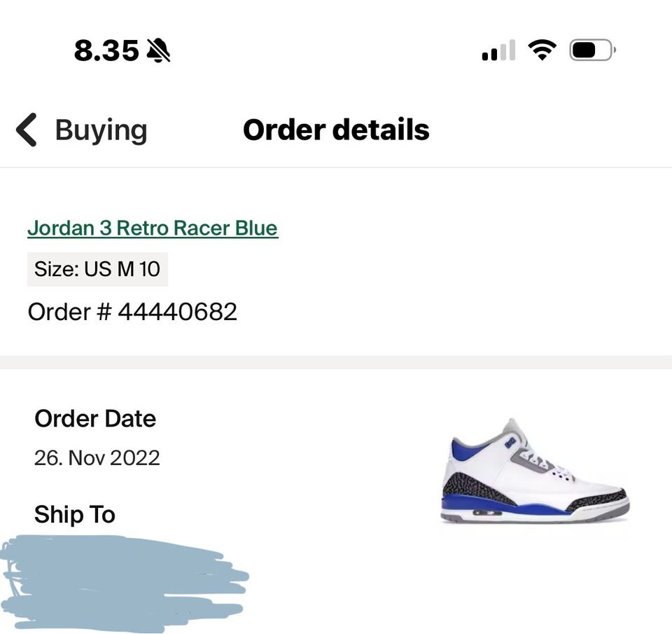Tap the cellular signal bars icon
Image resolution: width=672 pixels, height=634 pixels.
pos(498,51)
